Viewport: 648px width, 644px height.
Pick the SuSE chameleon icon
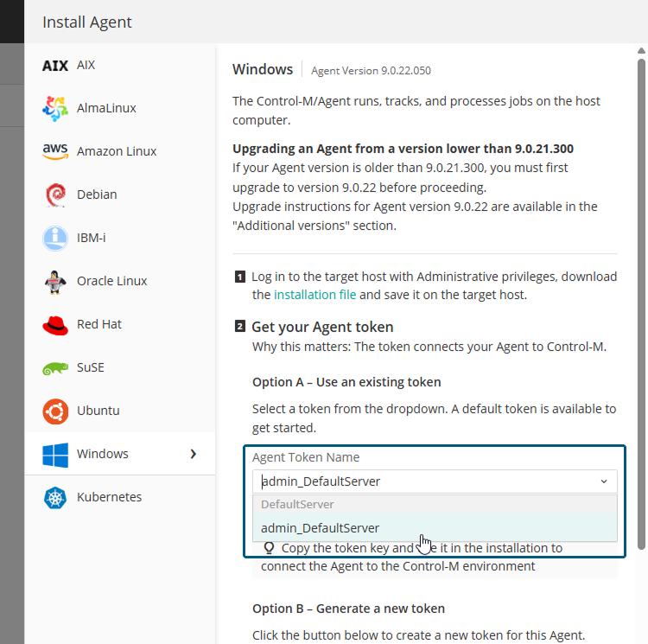(55, 368)
